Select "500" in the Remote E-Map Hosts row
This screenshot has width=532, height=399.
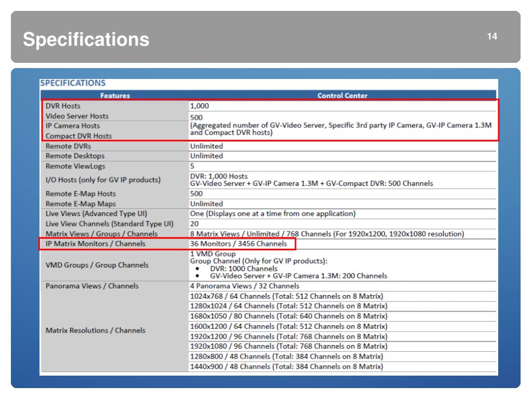[196, 194]
